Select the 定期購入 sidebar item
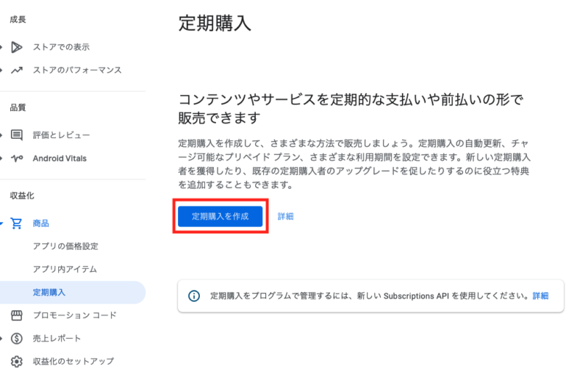Screen dimensions: 588x380 point(49,293)
